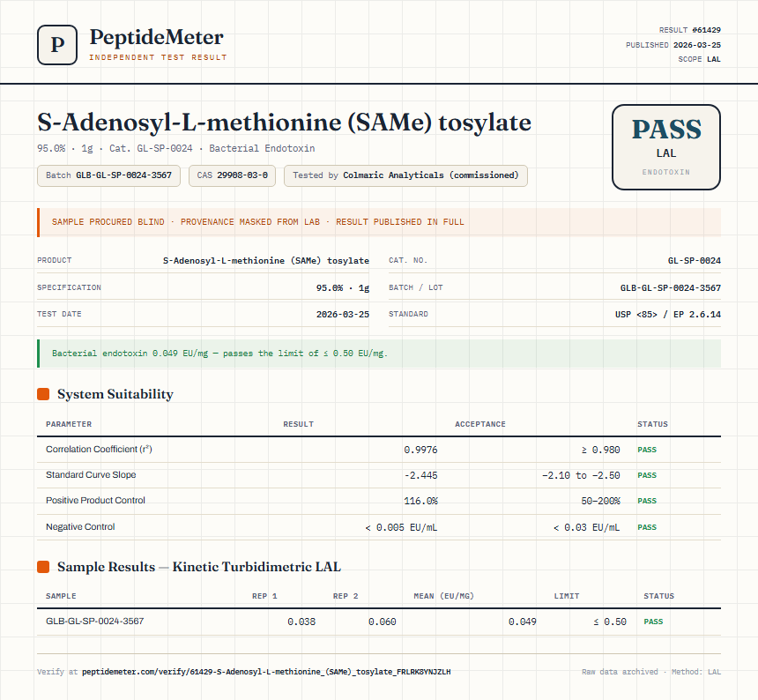The image size is (758, 700).
Task: Click PASS status for Negative Control
Action: click(x=647, y=527)
